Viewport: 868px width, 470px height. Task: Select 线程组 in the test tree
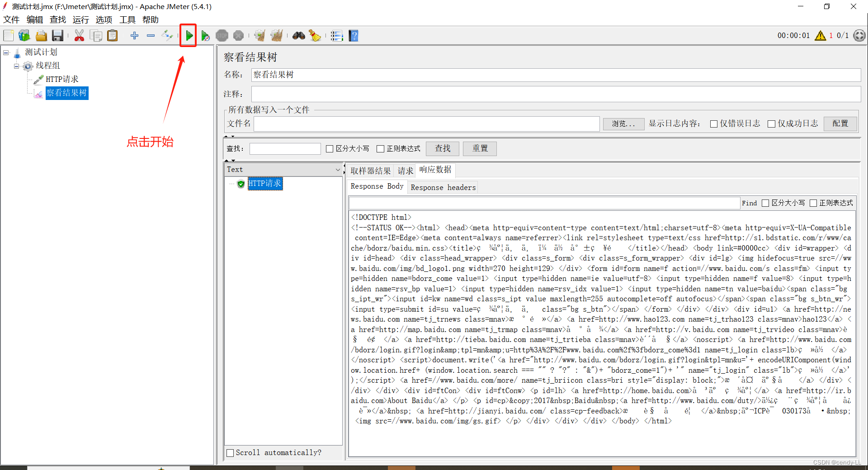coord(48,66)
